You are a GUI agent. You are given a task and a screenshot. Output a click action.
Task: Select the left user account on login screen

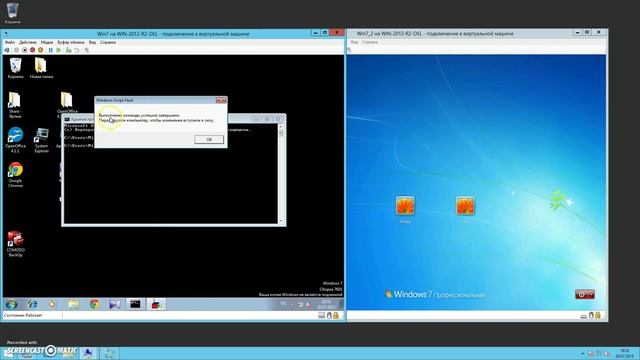tap(405, 206)
